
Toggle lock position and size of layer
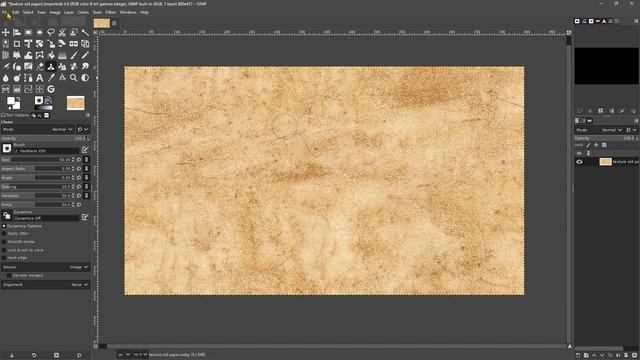click(x=596, y=145)
